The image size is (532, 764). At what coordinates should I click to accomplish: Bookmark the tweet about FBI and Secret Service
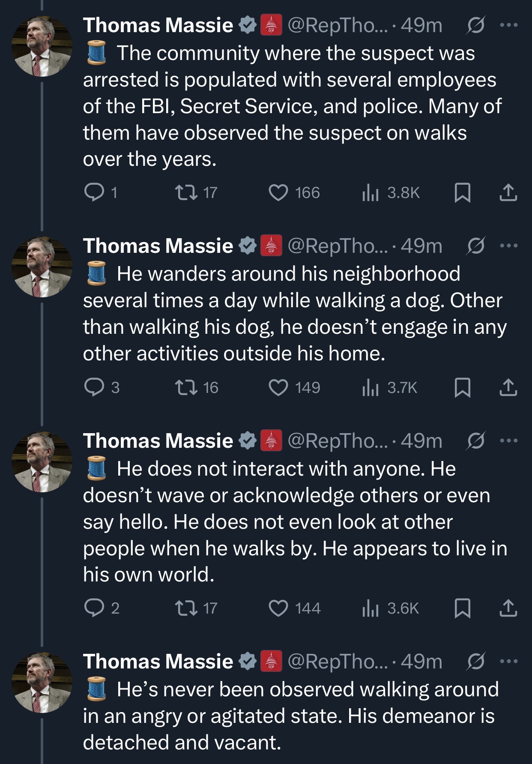462,192
